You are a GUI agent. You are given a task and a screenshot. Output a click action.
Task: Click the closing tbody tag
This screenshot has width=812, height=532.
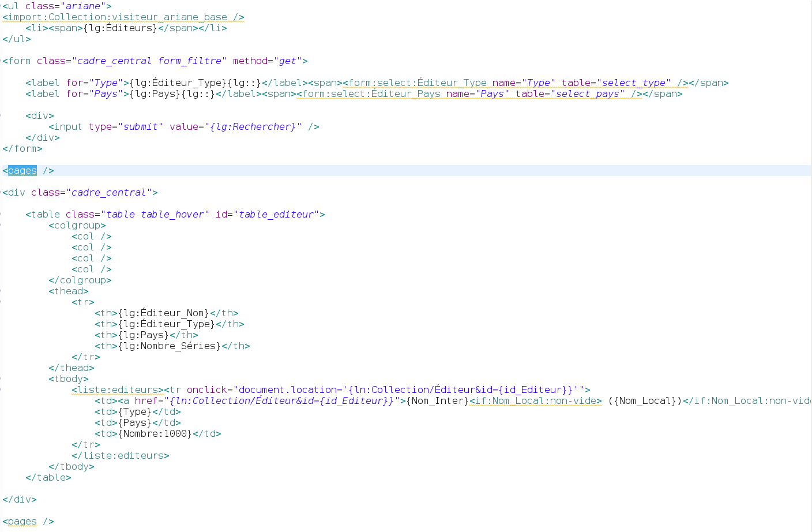(72, 467)
